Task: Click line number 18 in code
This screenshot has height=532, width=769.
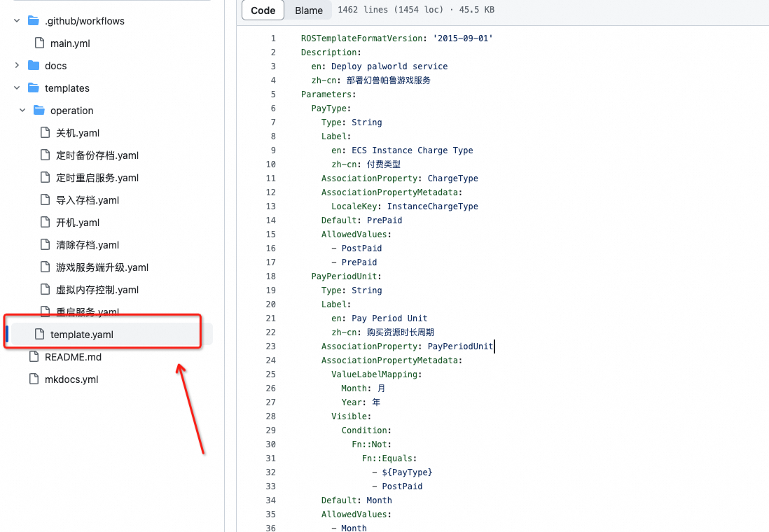Action: [270, 276]
